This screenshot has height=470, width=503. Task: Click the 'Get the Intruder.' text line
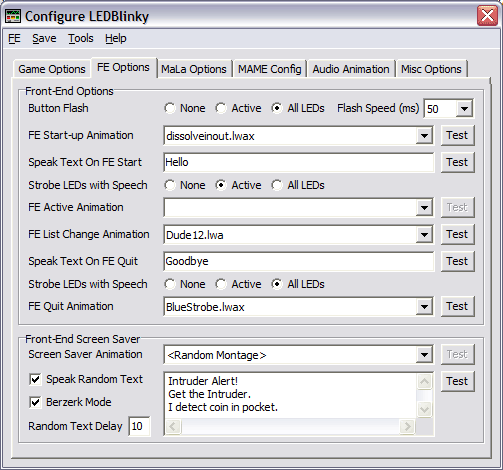(x=209, y=394)
